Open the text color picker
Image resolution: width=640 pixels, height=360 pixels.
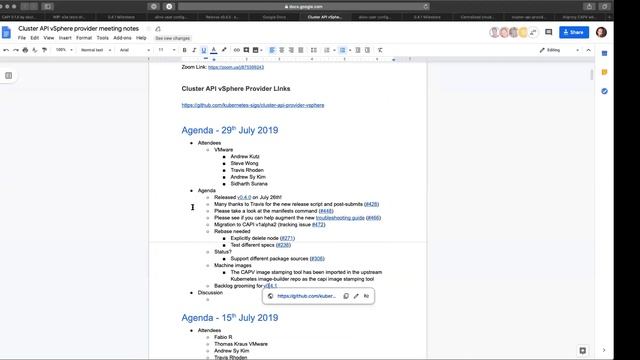point(213,50)
